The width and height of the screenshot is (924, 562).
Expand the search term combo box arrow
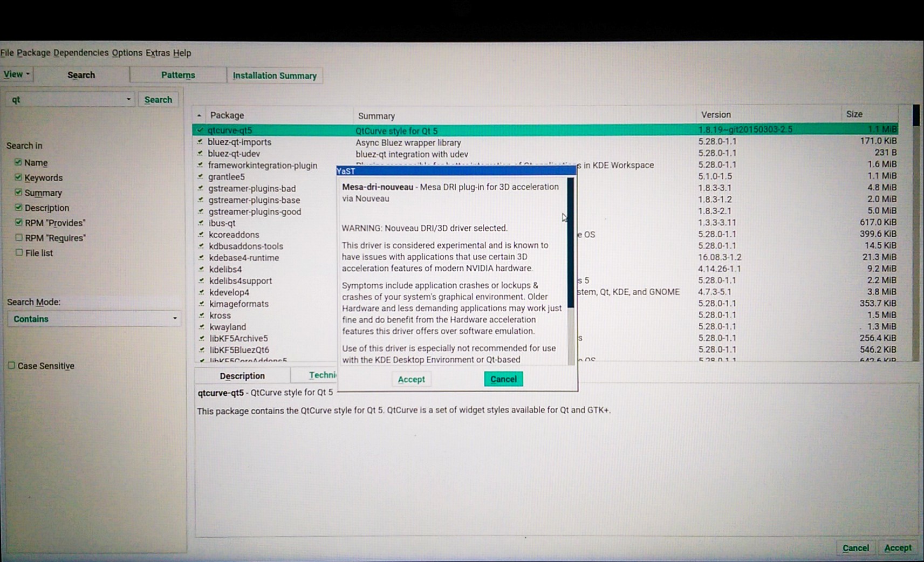pyautogui.click(x=128, y=99)
